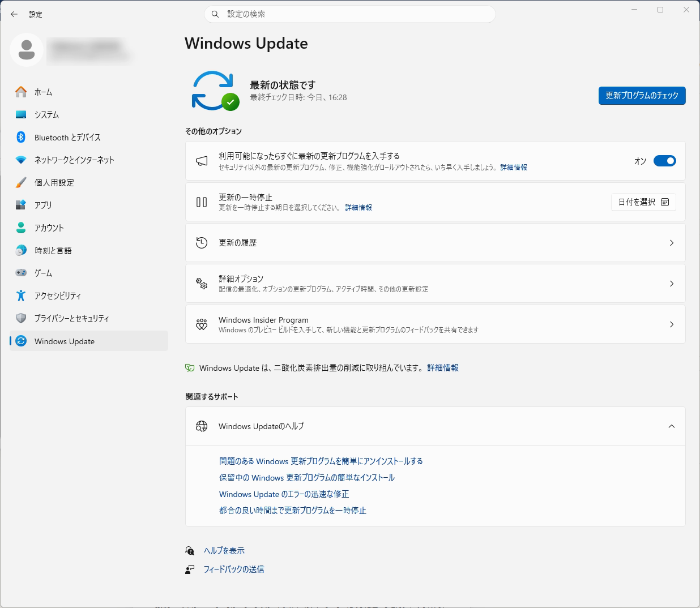The height and width of the screenshot is (608, 700).
Task: Open 詳細情報 link under 更新の一時停止
Action: coord(358,208)
